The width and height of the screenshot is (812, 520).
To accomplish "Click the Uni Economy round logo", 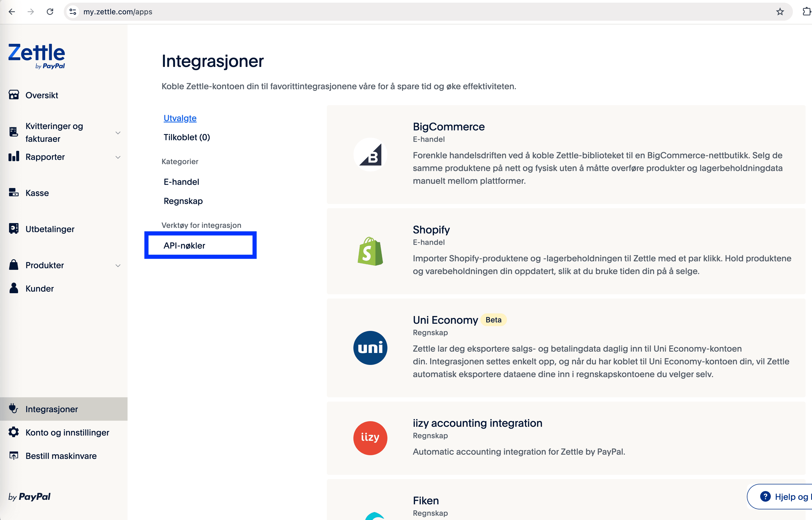I will tap(370, 348).
